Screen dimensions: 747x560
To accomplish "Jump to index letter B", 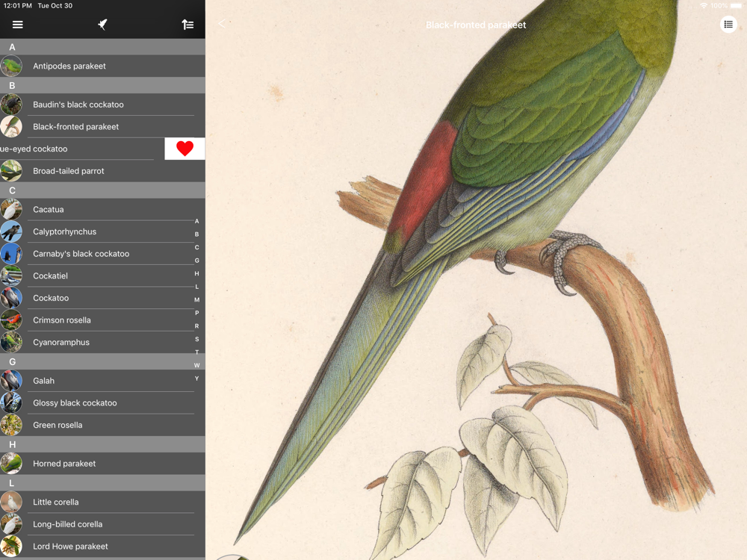I will [x=196, y=234].
